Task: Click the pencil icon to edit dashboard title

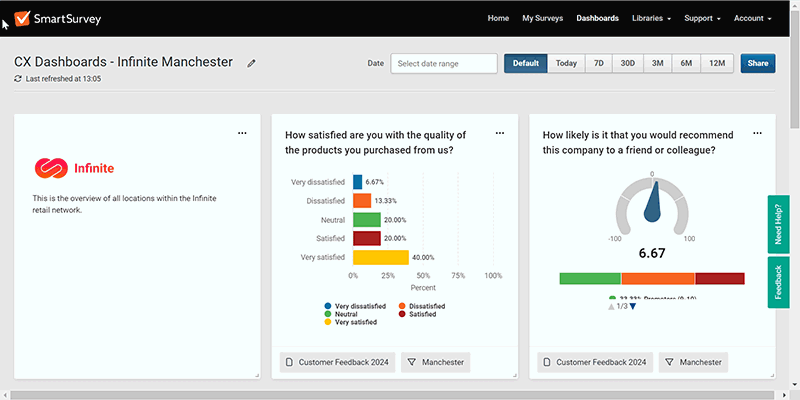Action: click(252, 63)
